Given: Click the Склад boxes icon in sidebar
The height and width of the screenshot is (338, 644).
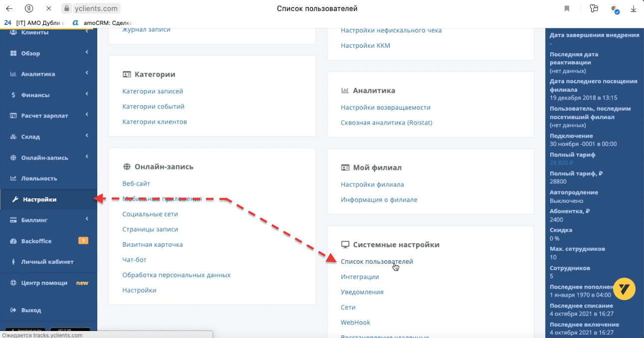Looking at the screenshot, I should point(13,137).
